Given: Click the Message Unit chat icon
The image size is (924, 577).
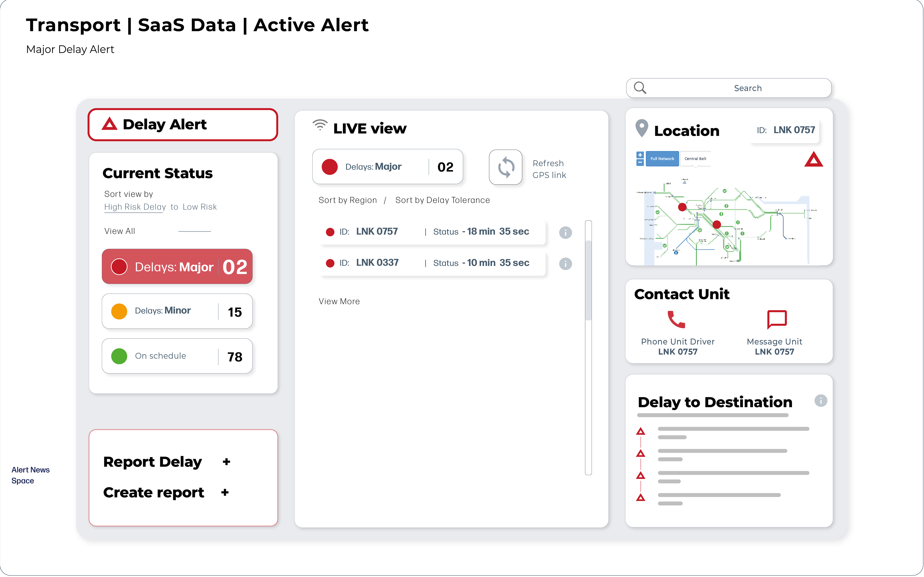Looking at the screenshot, I should tap(777, 319).
